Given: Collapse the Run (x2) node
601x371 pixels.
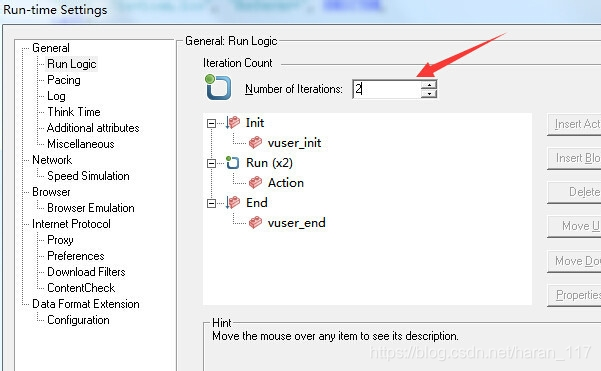Looking at the screenshot, I should pos(211,163).
